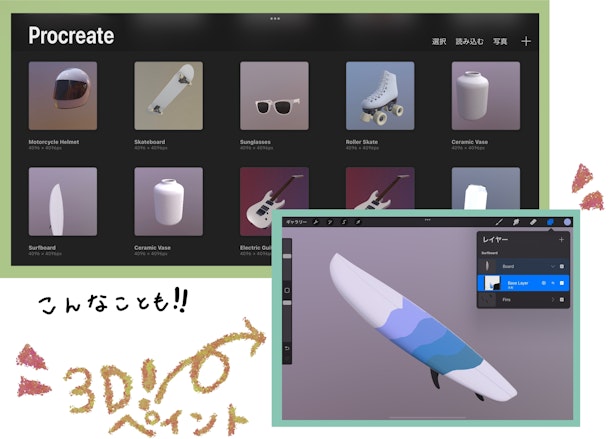Open the Roller Skate artwork thumbnail
The height and width of the screenshot is (439, 610).
click(380, 96)
